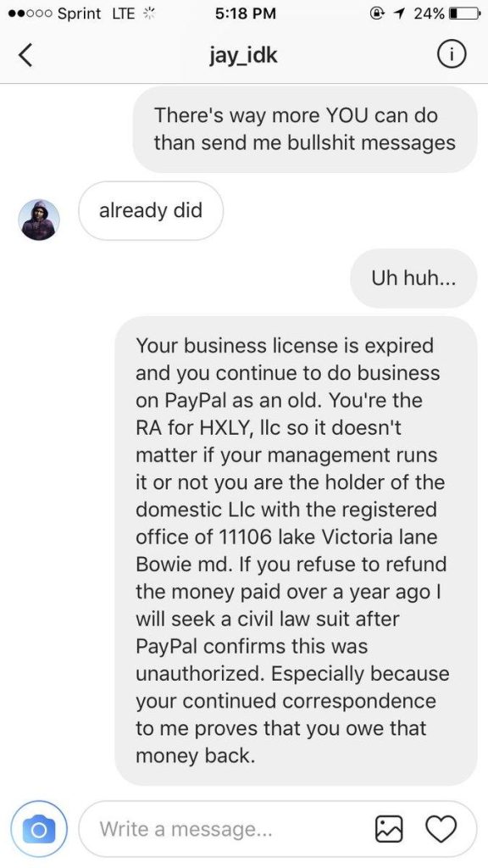This screenshot has width=488, height=868.
Task: Tap the 5:18 PM clock
Action: [x=244, y=14]
